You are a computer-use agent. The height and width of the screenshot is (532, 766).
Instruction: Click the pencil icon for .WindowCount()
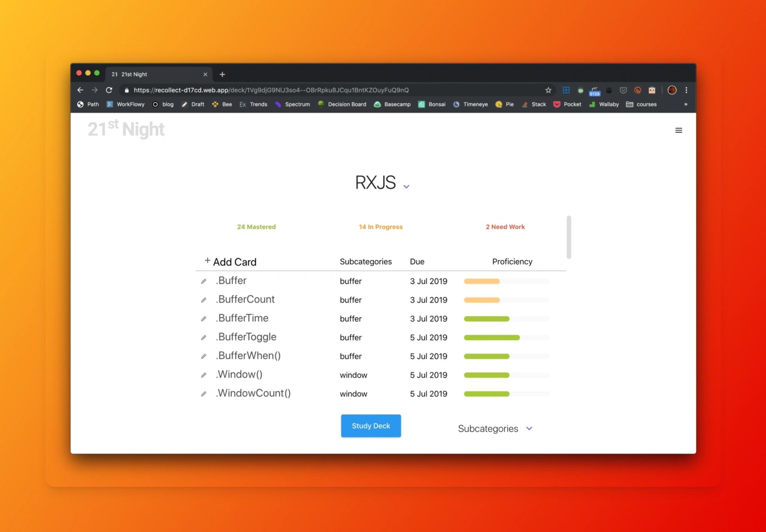click(204, 394)
